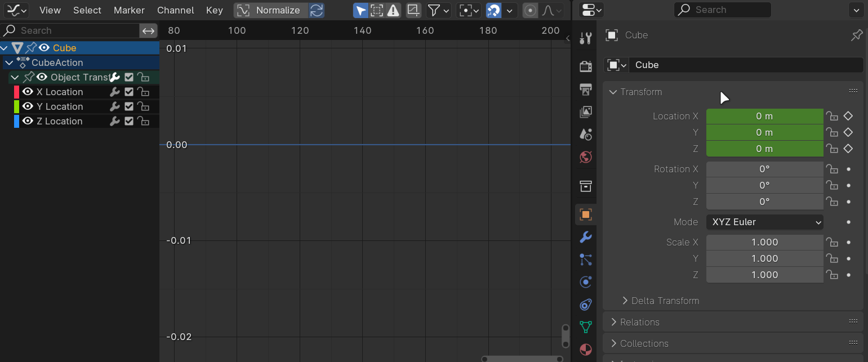Toggle pin on the Cube channel
Screen dimensions: 868x362
[x=32, y=48]
